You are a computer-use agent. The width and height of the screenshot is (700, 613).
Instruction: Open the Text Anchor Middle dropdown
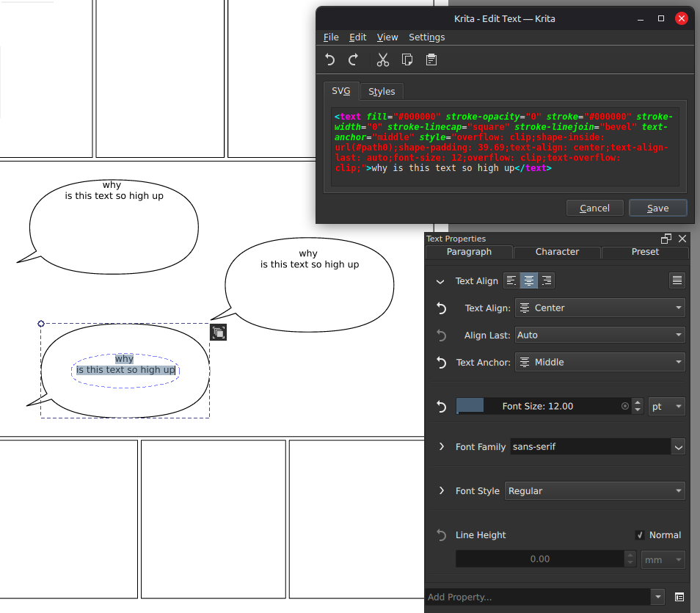[x=599, y=362]
